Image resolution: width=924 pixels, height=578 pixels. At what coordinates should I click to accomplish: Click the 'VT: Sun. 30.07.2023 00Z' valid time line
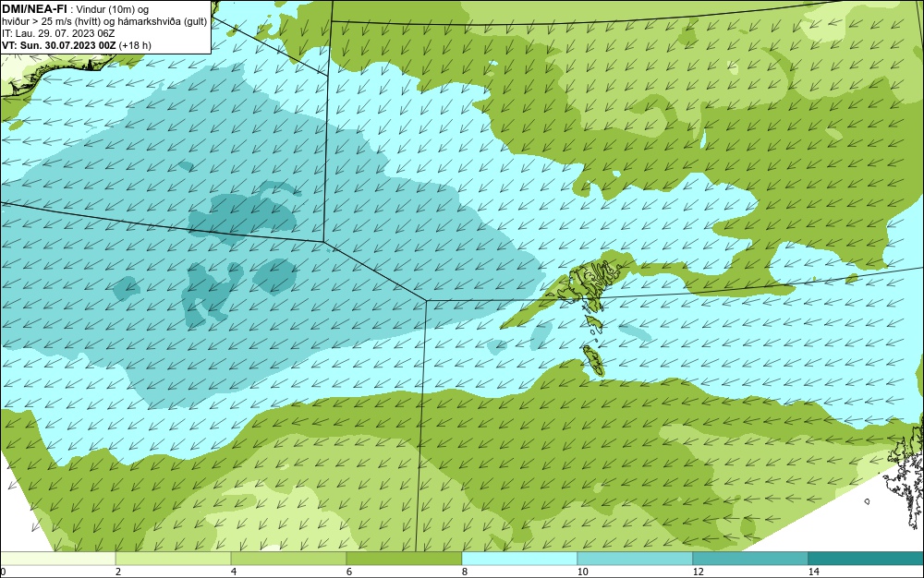[x=76, y=45]
